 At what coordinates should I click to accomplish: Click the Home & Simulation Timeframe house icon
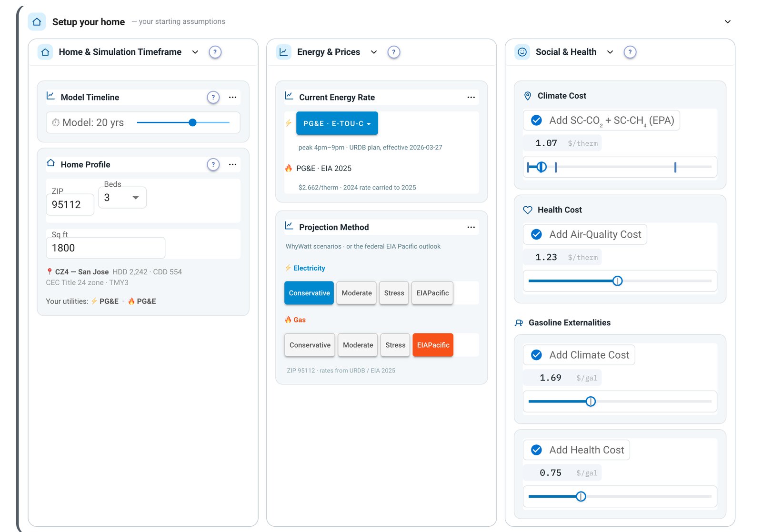[x=45, y=52]
